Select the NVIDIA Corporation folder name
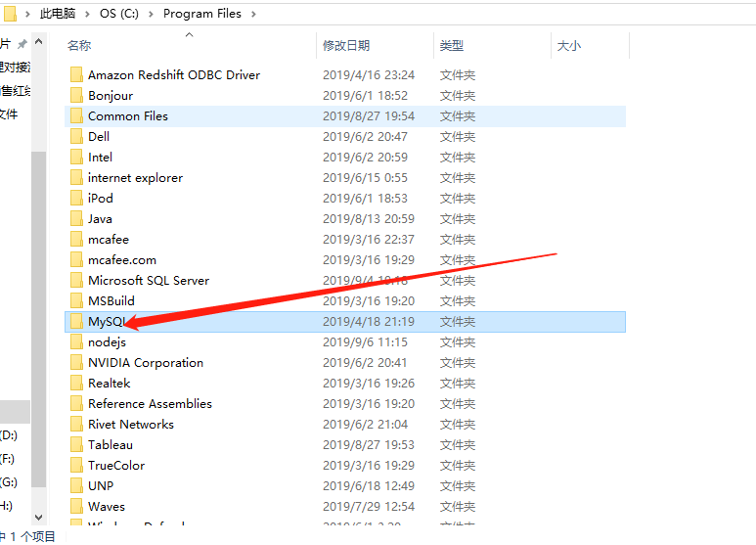756x545 pixels. [x=146, y=363]
